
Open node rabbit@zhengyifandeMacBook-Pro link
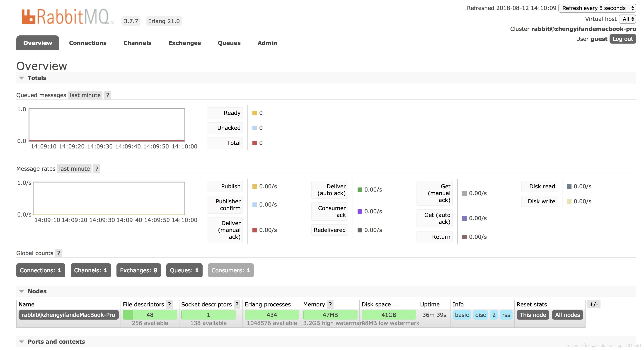[x=68, y=315]
